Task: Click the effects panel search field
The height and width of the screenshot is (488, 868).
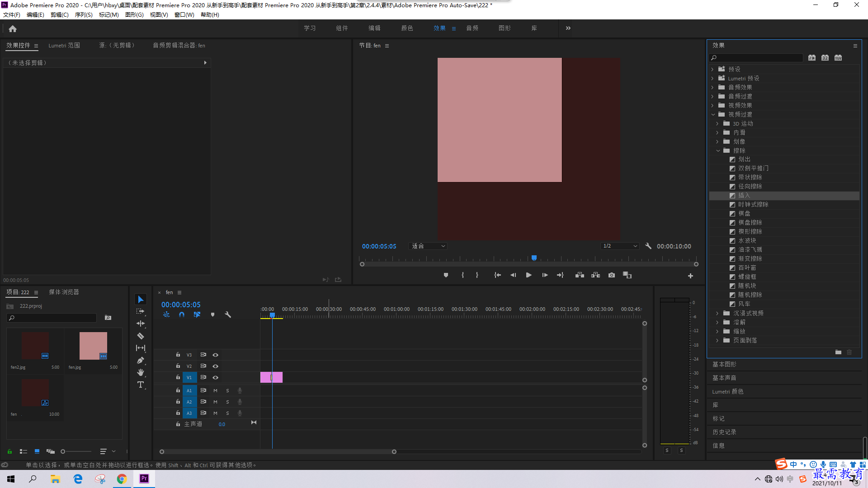Action: click(x=756, y=58)
